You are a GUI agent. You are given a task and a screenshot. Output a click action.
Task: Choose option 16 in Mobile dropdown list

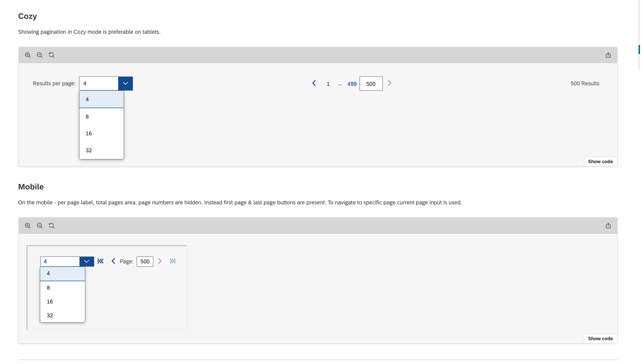pyautogui.click(x=63, y=302)
